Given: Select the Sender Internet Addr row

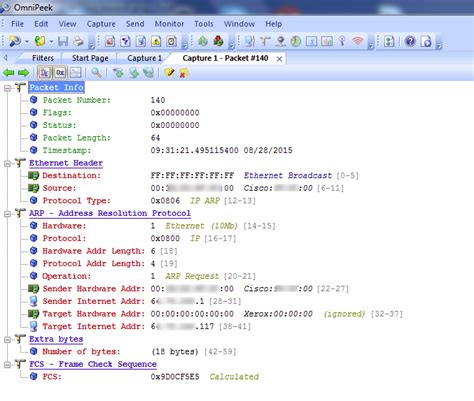Looking at the screenshot, I should (135, 302).
